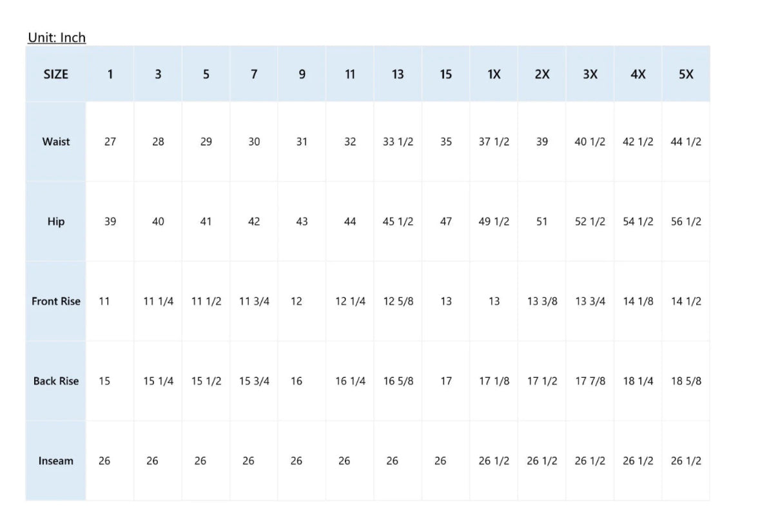Screen dimensions: 760x532
Task: Click the Inseam row label
Action: [55, 460]
